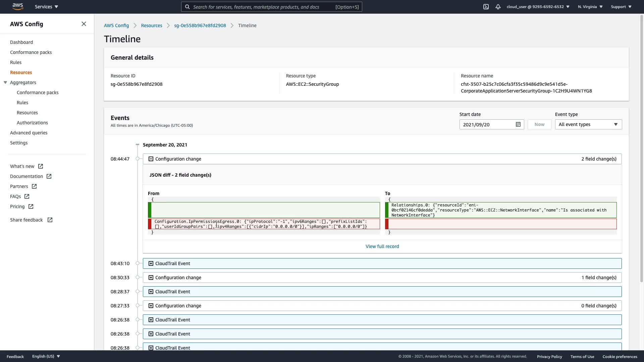The width and height of the screenshot is (644, 362).
Task: Click the search magnifier icon in top bar
Action: tap(187, 7)
